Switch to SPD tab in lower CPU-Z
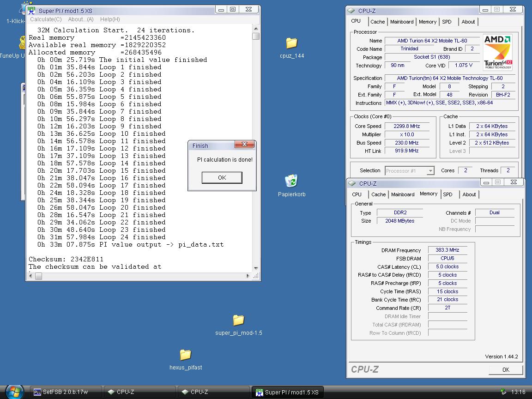The width and height of the screenshot is (532, 399). (447, 194)
